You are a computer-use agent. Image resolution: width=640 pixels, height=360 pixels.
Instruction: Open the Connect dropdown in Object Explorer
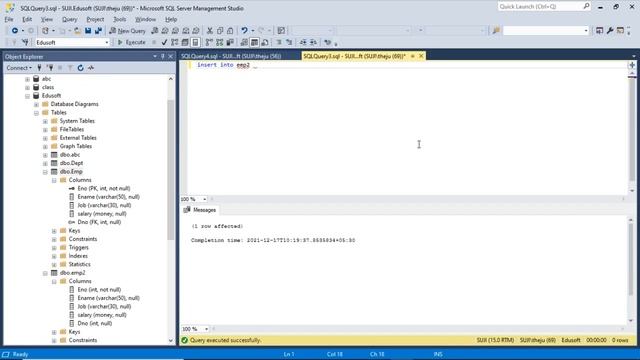point(19,68)
